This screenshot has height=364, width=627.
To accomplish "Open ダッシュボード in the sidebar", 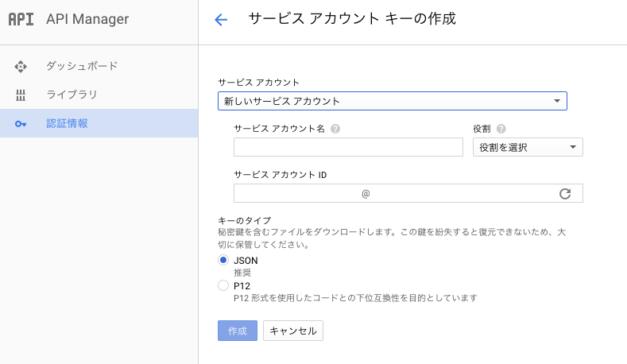I will tap(99, 66).
